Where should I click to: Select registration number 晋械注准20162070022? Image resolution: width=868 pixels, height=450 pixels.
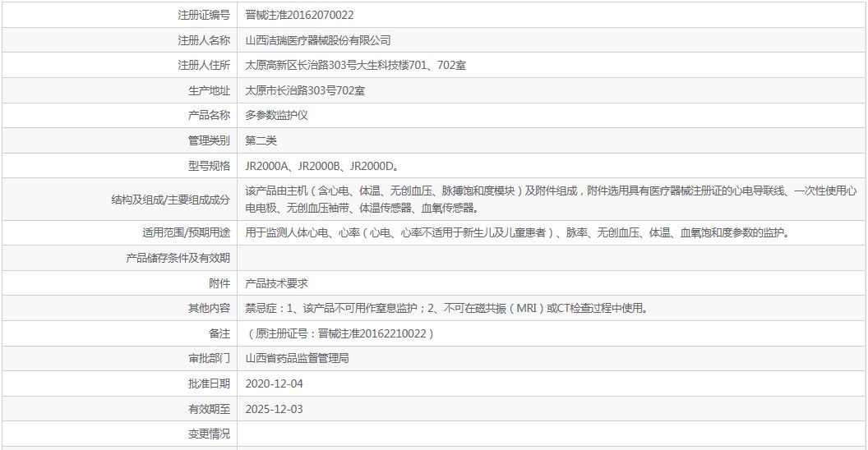(x=299, y=15)
